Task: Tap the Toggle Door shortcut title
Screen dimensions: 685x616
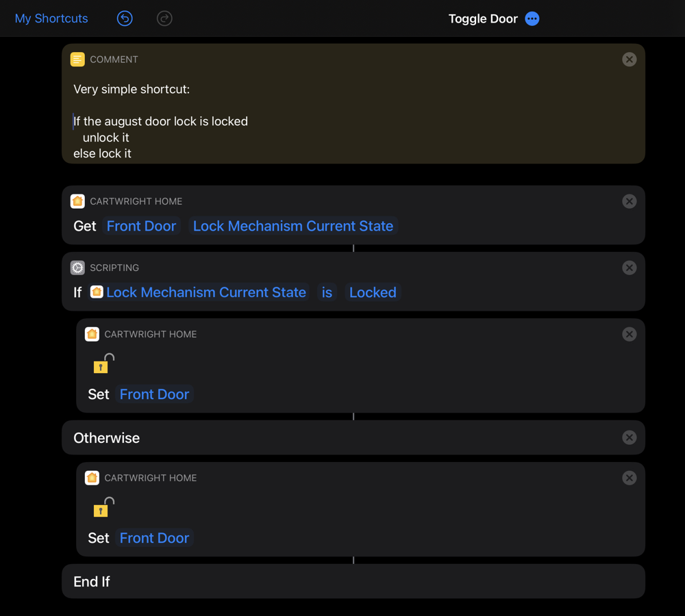Action: [482, 18]
